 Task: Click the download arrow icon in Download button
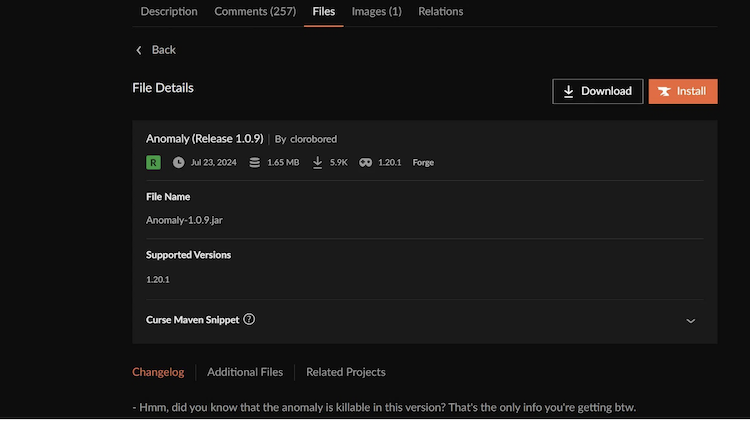[569, 91]
